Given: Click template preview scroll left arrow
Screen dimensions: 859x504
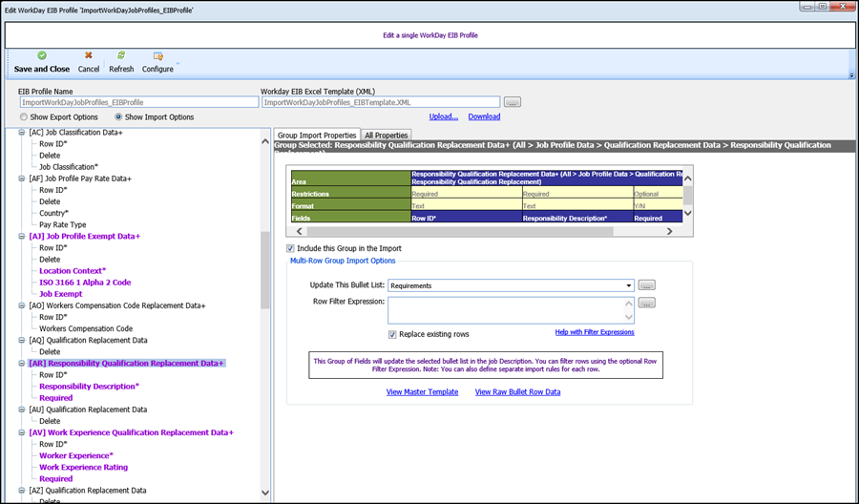Looking at the screenshot, I should 299,231.
